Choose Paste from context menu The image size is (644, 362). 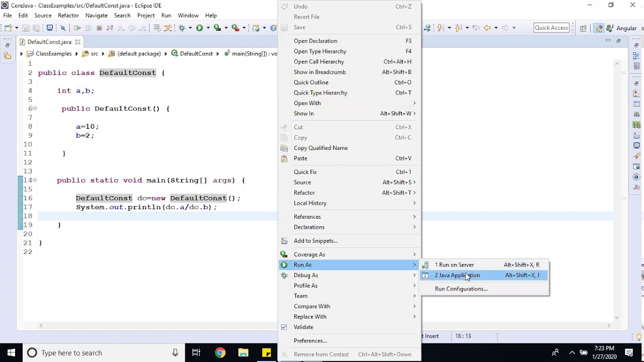coord(349,158)
